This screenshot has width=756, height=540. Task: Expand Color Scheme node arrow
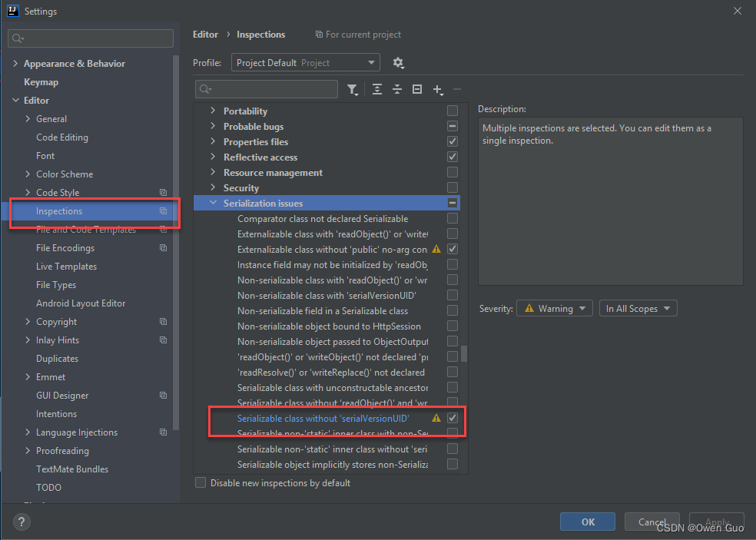28,174
